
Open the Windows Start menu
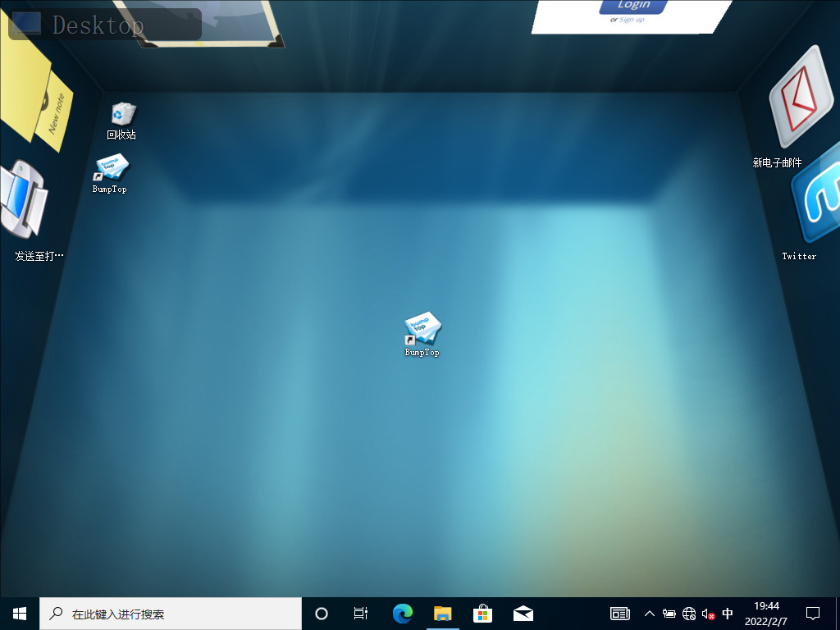click(20, 614)
